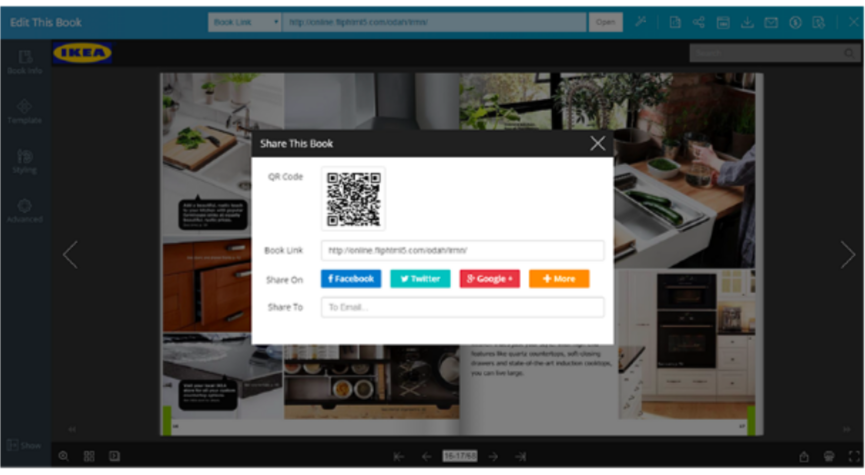Click the URL field in top bar
The width and height of the screenshot is (865, 475).
point(434,22)
